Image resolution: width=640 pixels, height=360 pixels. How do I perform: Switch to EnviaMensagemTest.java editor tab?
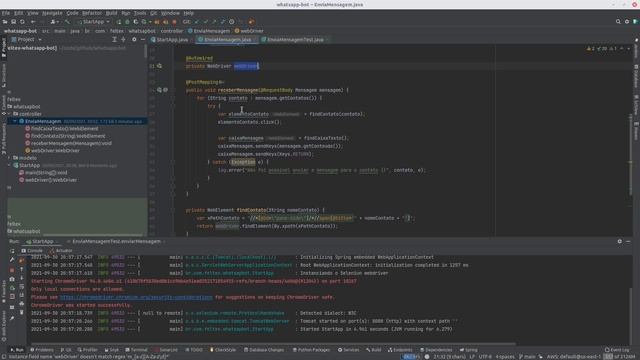pyautogui.click(x=295, y=40)
